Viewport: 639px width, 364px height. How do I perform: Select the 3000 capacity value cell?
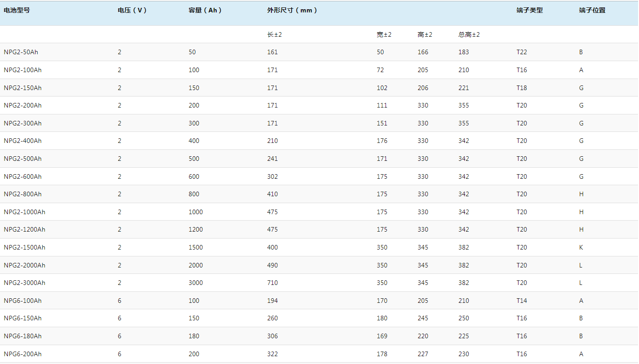coord(196,283)
